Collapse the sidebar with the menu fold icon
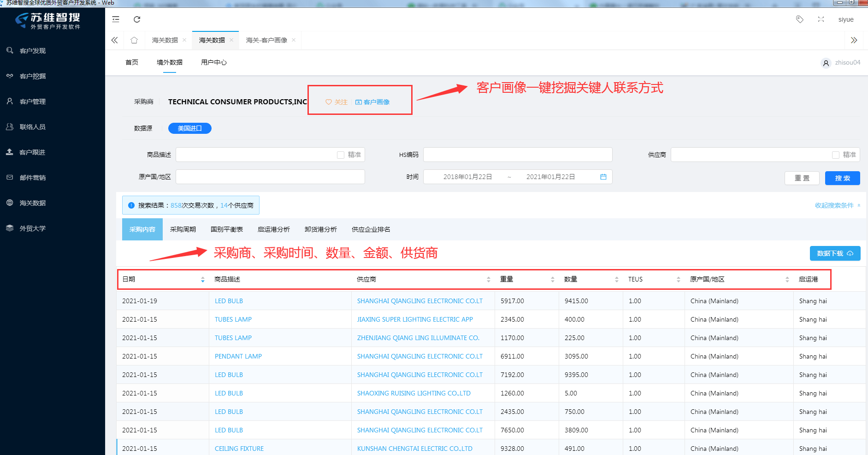 tap(116, 19)
